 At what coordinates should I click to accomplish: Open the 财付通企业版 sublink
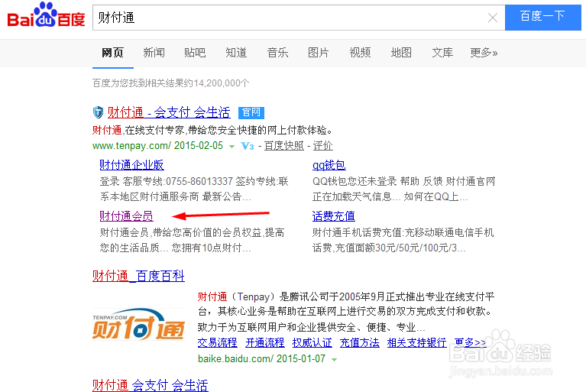tap(131, 165)
